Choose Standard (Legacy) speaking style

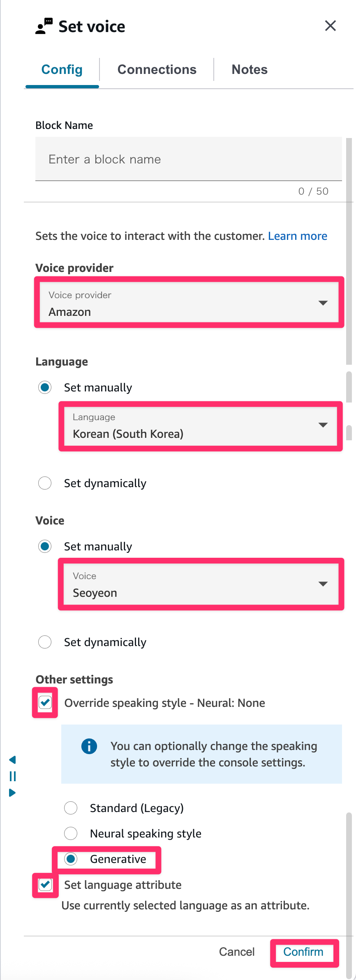click(x=71, y=808)
